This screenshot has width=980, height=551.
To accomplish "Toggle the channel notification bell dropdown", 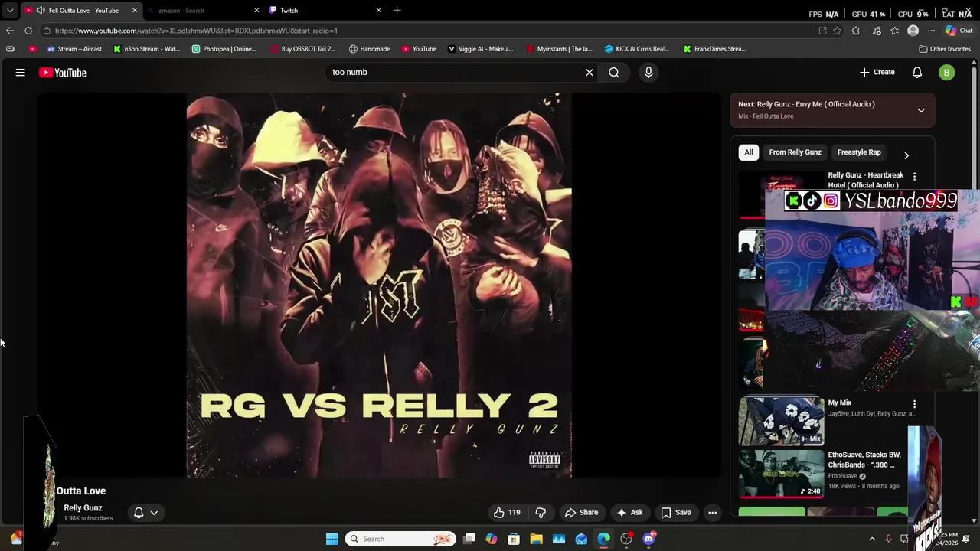I will (145, 513).
